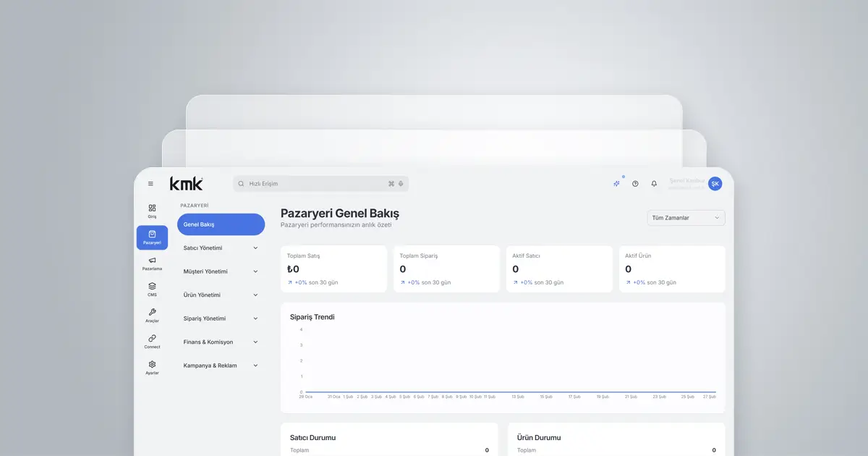Viewport: 868px width, 456px height.
Task: Click the Satıcı Durumu heading
Action: (x=312, y=438)
